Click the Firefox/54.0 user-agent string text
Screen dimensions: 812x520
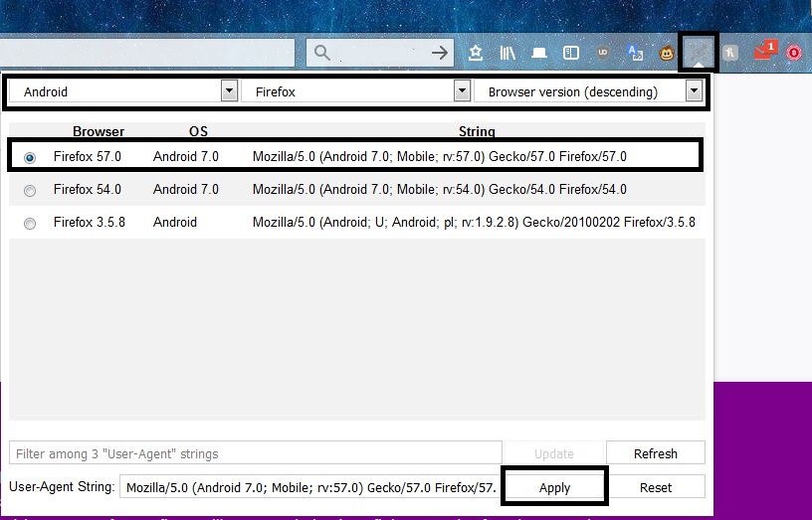[440, 189]
